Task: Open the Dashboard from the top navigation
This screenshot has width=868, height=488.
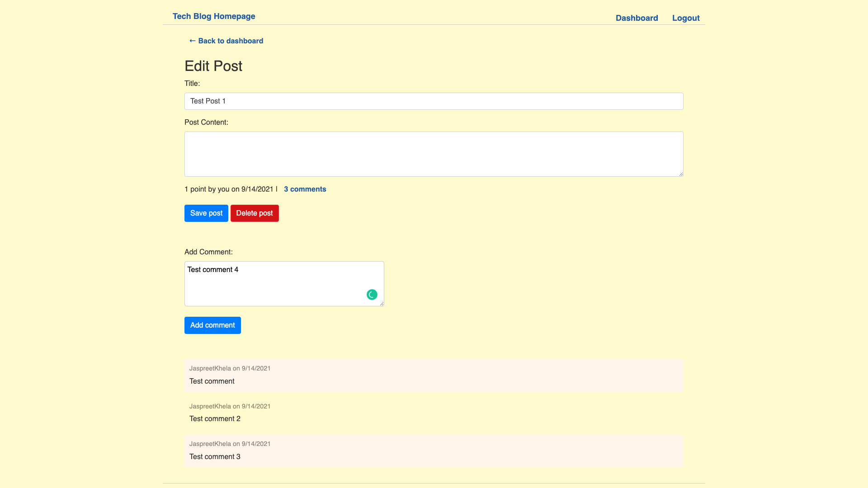Action: tap(637, 18)
